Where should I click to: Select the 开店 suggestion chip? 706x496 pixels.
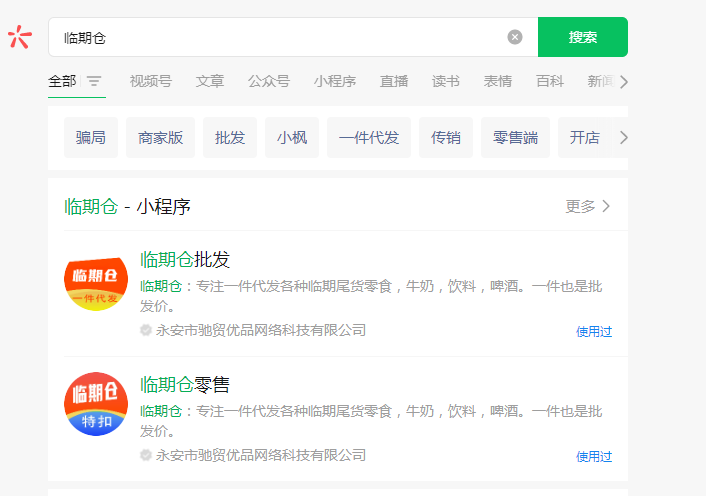coord(584,137)
